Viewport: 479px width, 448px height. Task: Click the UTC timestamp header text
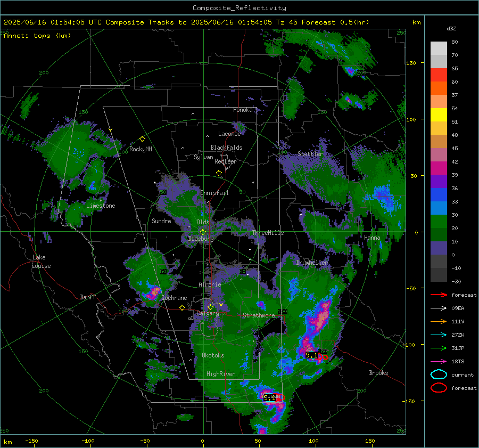tap(186, 22)
